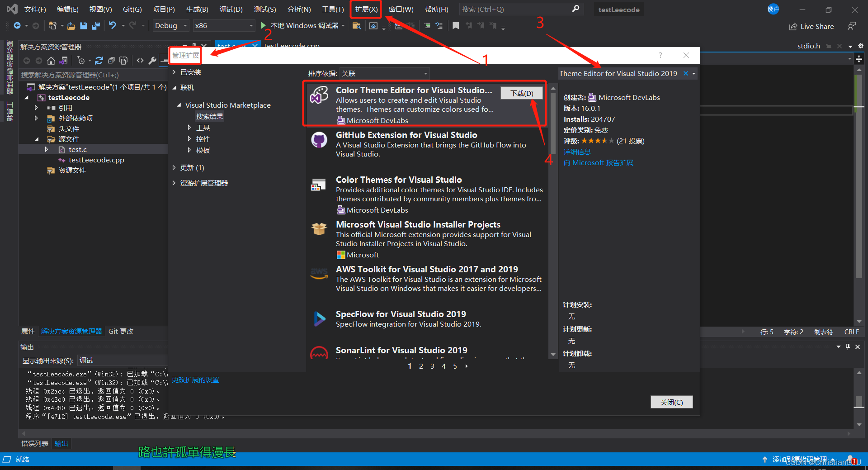Click the 更改扩展的设置 link
The width and height of the screenshot is (868, 470).
[x=195, y=380]
